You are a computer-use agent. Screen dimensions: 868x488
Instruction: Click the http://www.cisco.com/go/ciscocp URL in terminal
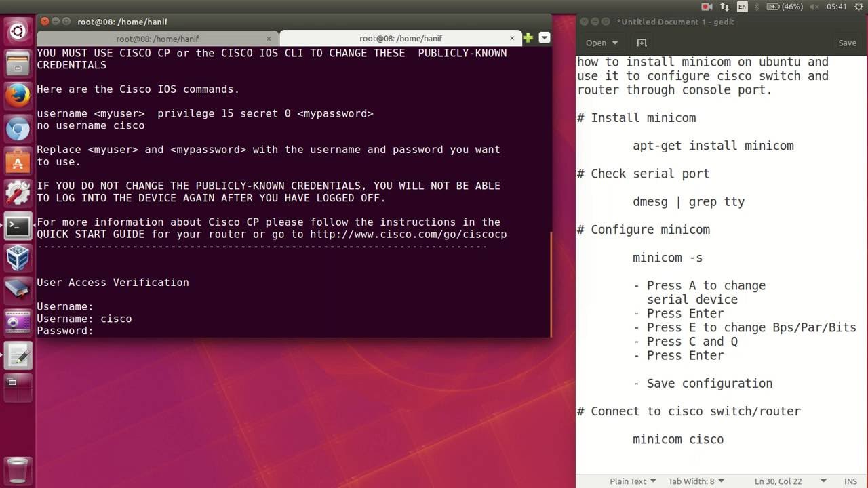408,235
